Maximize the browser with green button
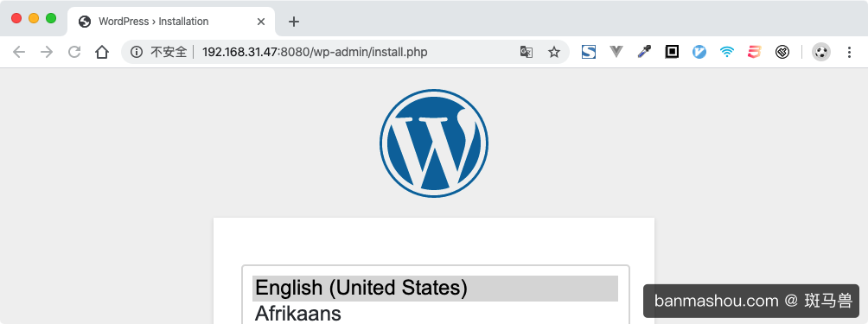868x324 pixels. tap(51, 18)
